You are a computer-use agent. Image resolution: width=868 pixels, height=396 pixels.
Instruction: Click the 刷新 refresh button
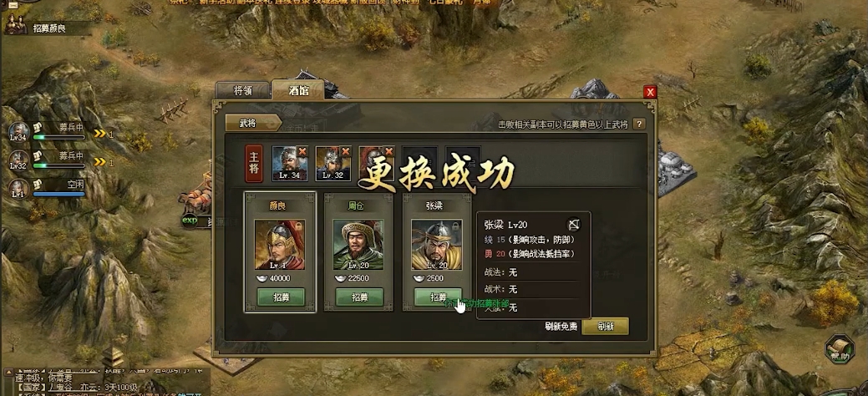click(605, 326)
